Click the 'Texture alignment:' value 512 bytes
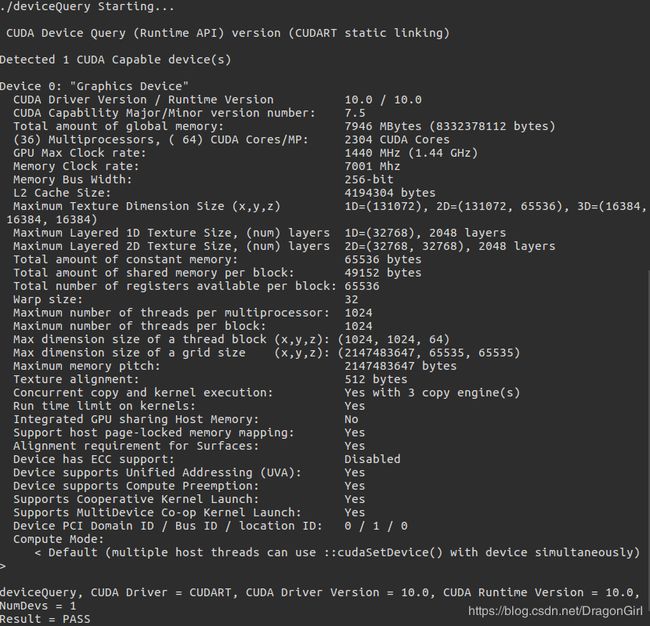This screenshot has width=650, height=626. coord(376,379)
